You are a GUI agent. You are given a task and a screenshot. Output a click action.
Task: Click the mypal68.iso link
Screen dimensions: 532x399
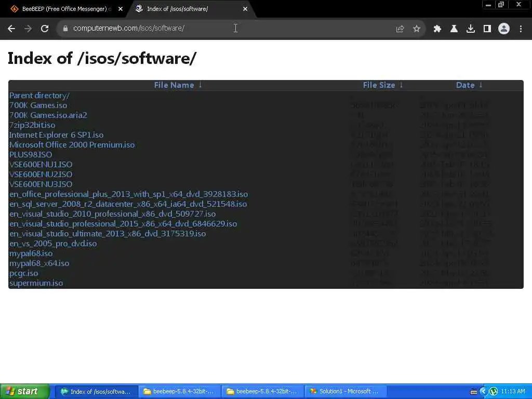(31, 254)
